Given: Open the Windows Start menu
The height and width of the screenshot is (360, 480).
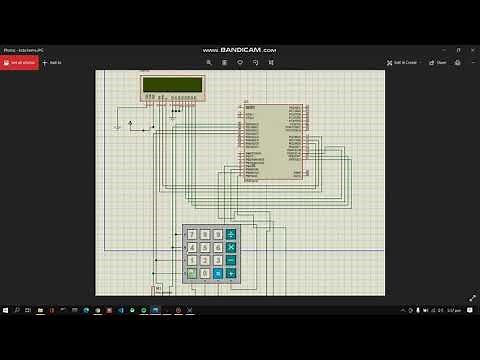Looking at the screenshot, I should coord(5,310).
